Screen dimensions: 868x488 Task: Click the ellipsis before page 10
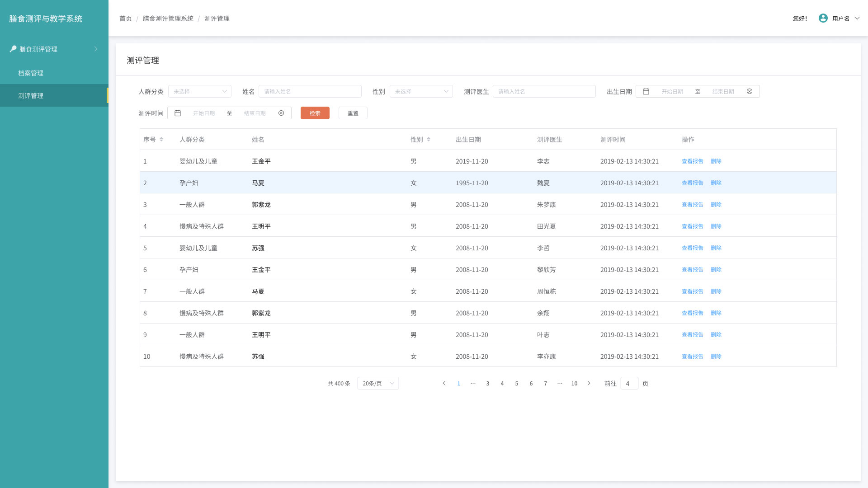[x=560, y=383]
